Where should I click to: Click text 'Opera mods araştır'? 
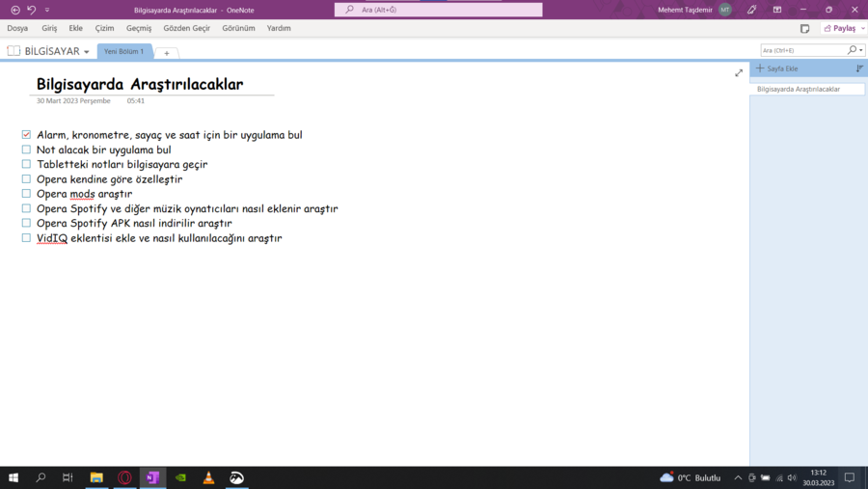pos(84,194)
